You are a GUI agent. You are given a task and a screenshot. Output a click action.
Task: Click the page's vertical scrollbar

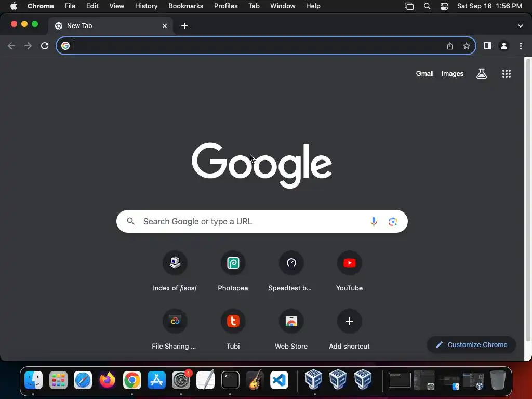pyautogui.click(x=528, y=200)
